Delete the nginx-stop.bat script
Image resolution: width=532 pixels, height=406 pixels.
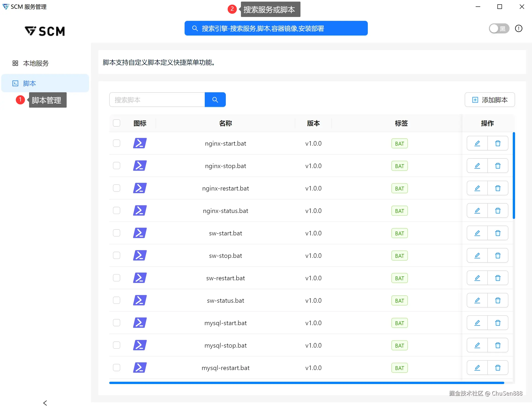point(498,166)
